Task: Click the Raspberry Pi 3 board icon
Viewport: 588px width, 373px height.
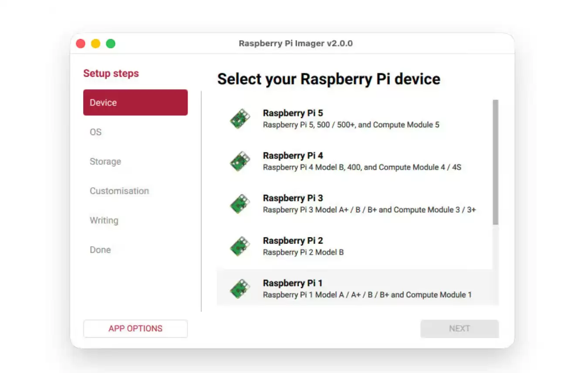Action: tap(240, 203)
